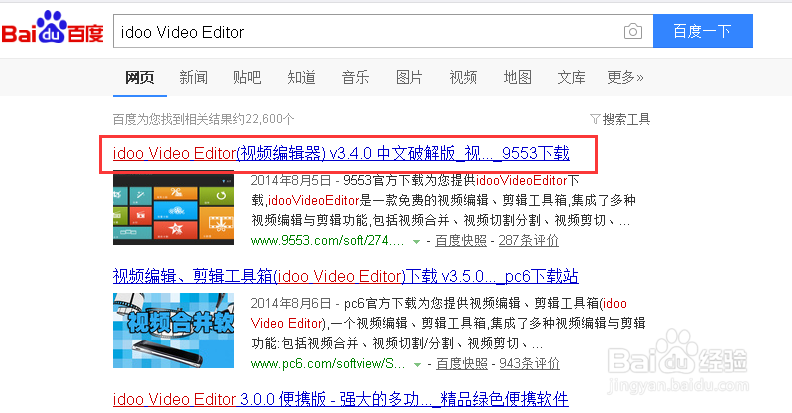The width and height of the screenshot is (792, 413).
Task: Click the 2014年8月5日 result description
Action: [442, 200]
